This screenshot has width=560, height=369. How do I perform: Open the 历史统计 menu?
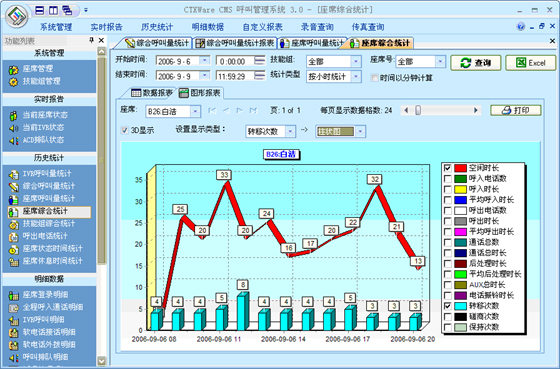point(157,27)
